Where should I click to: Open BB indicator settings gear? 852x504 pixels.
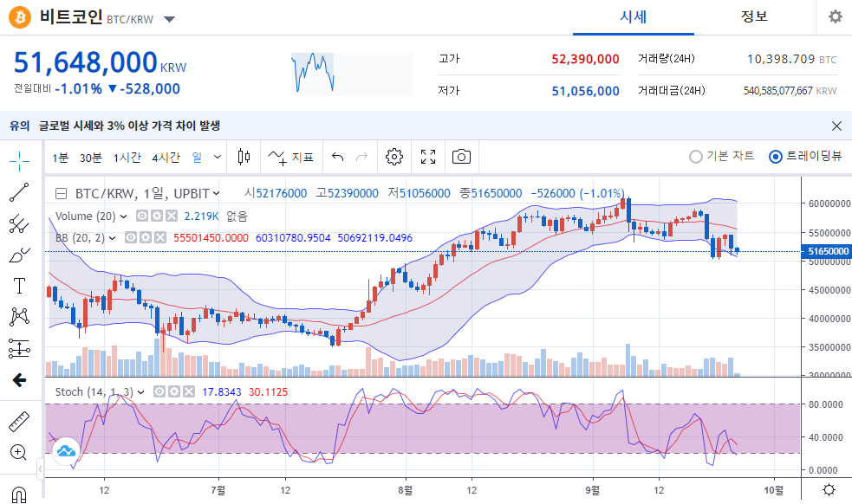(145, 237)
